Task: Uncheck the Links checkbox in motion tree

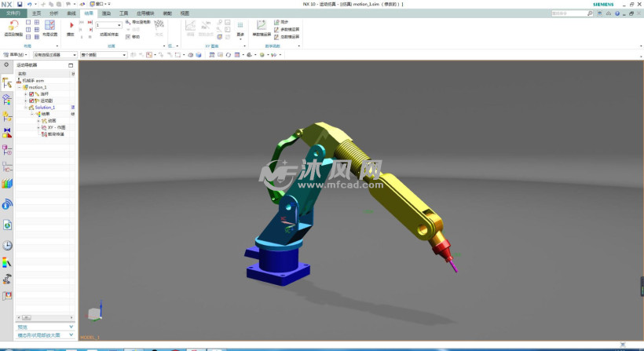Action: (x=31, y=94)
